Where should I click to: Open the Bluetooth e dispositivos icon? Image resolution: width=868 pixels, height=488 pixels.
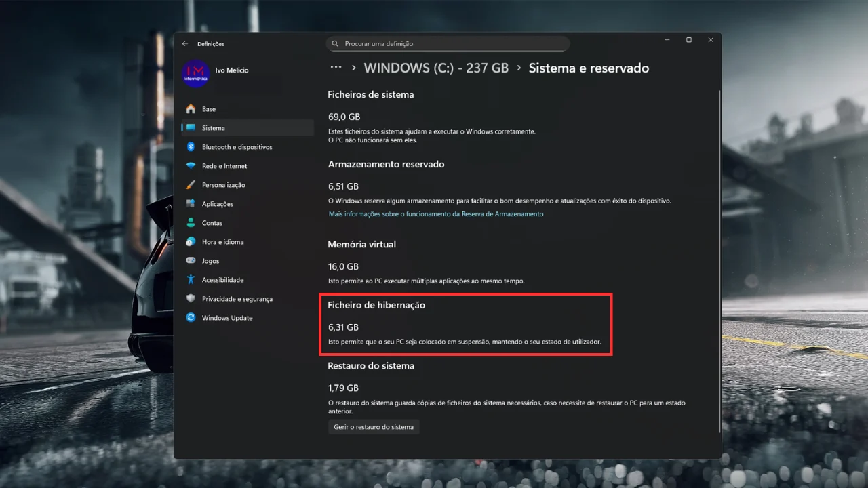pyautogui.click(x=191, y=147)
